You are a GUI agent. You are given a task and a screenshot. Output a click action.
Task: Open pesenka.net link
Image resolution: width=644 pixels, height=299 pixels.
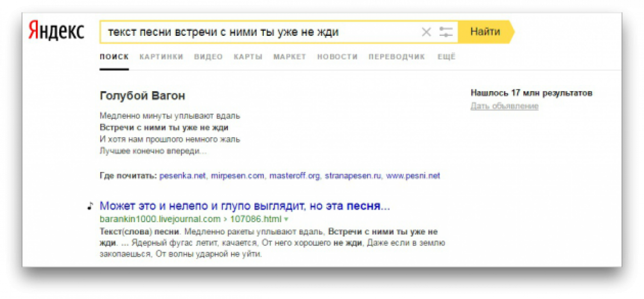tap(182, 176)
